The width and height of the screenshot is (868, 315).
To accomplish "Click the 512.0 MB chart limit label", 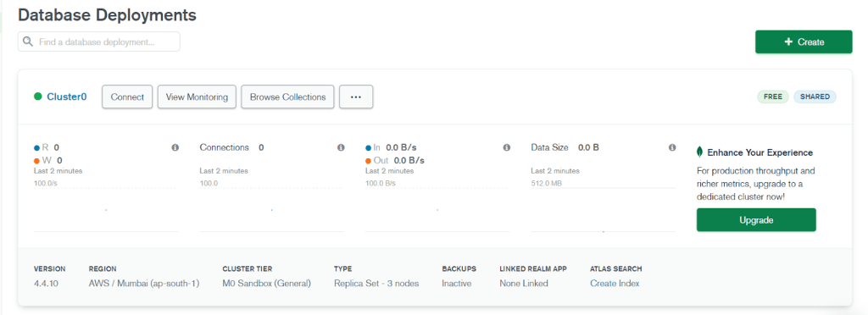I will click(547, 184).
